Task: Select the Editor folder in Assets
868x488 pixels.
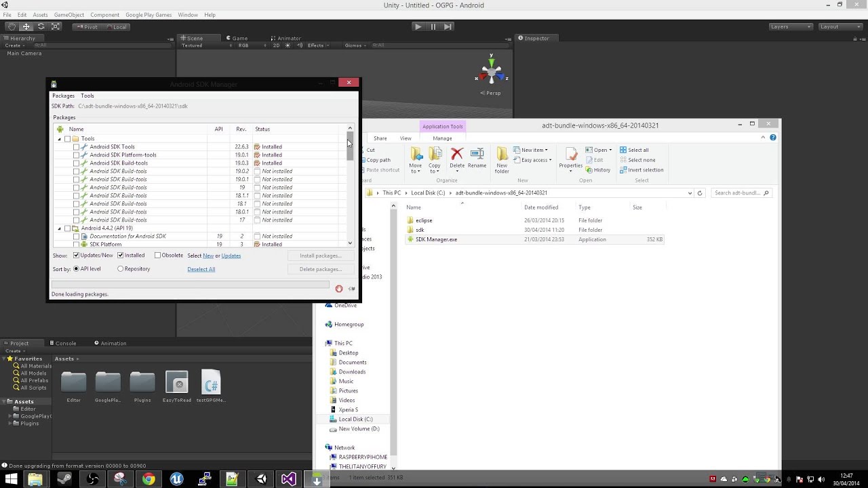Action: pyautogui.click(x=73, y=387)
